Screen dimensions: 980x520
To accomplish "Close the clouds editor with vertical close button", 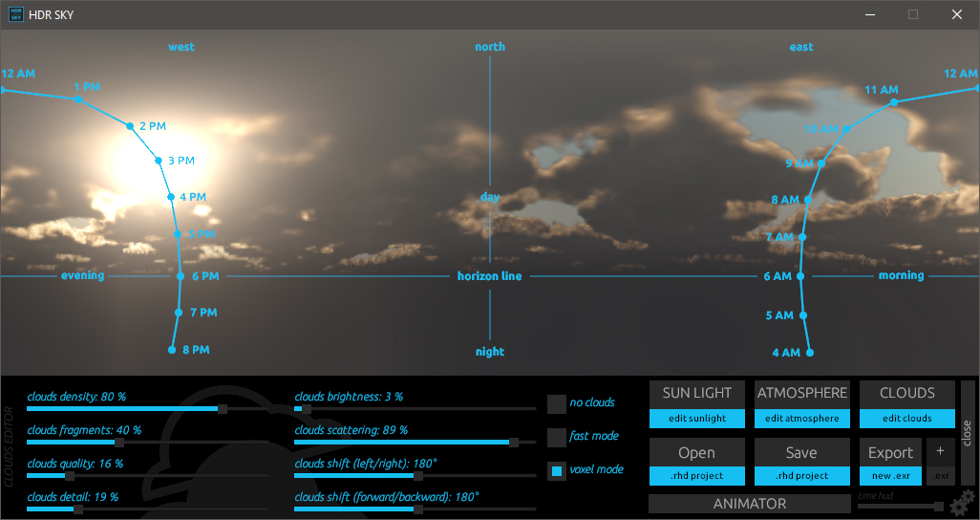I will click(x=967, y=433).
